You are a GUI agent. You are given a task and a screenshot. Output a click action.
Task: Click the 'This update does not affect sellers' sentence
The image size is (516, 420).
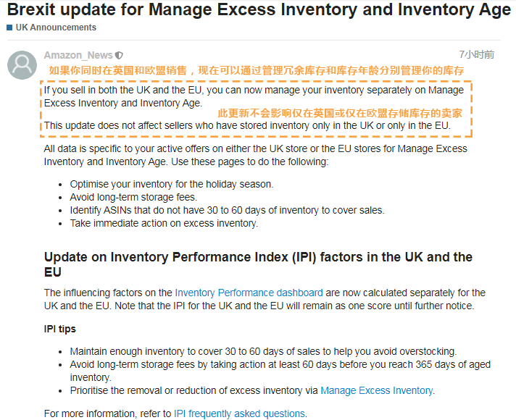tap(247, 125)
